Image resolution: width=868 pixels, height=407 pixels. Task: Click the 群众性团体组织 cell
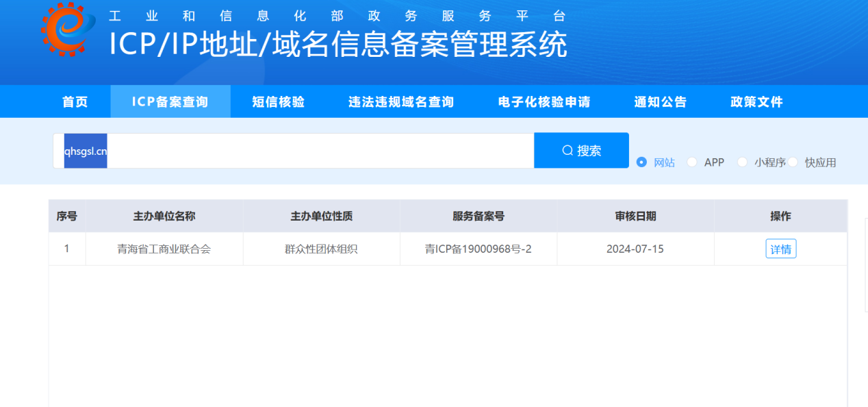click(x=322, y=249)
